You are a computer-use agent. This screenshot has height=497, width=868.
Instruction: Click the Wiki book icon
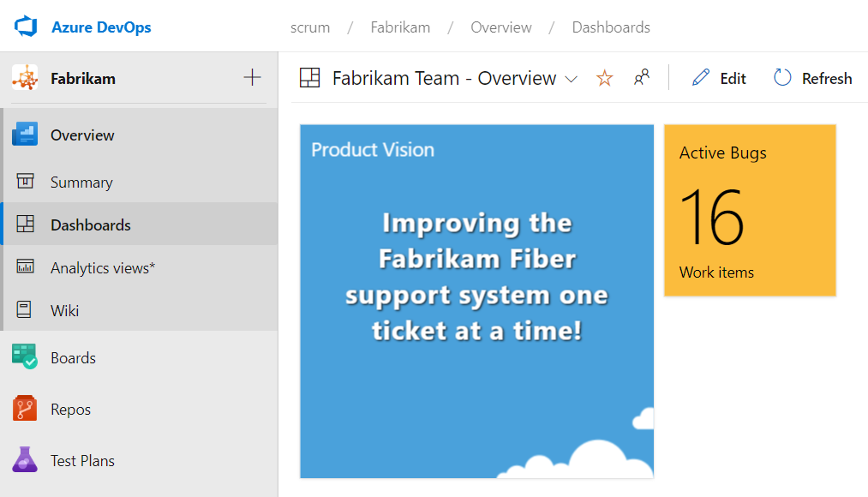tap(24, 309)
